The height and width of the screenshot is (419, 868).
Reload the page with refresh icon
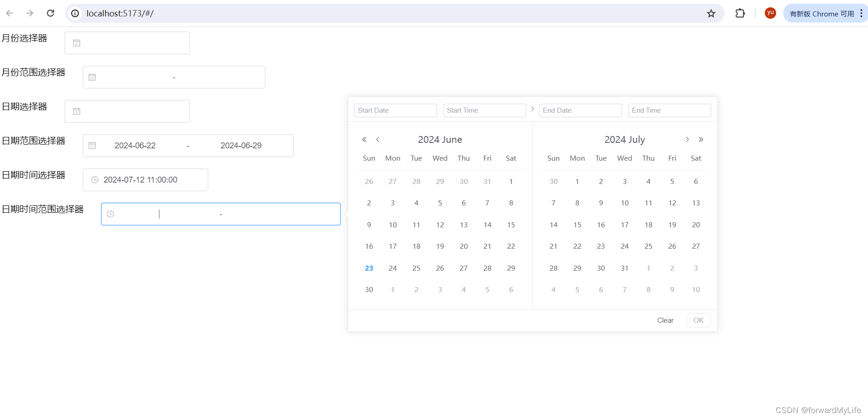click(x=51, y=13)
